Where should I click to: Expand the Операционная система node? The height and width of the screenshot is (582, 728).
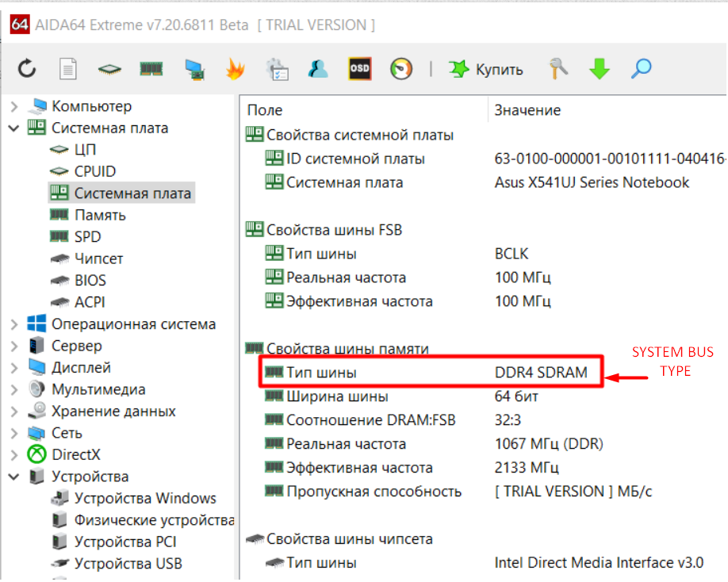pos(14,324)
